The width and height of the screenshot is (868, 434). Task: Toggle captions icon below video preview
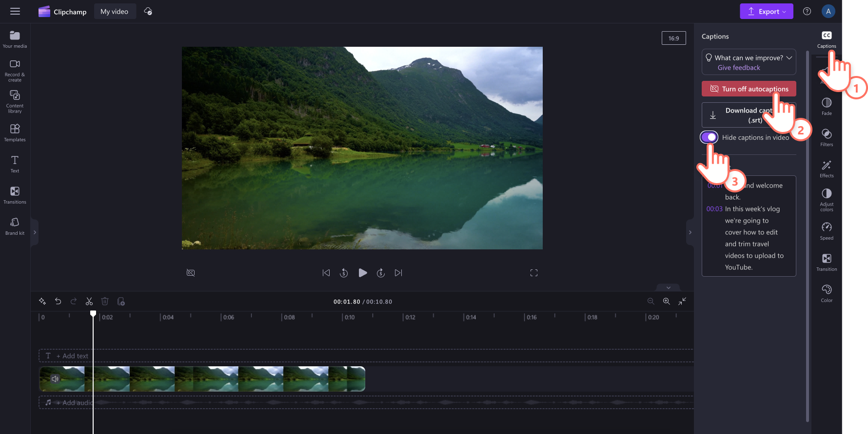(x=191, y=273)
